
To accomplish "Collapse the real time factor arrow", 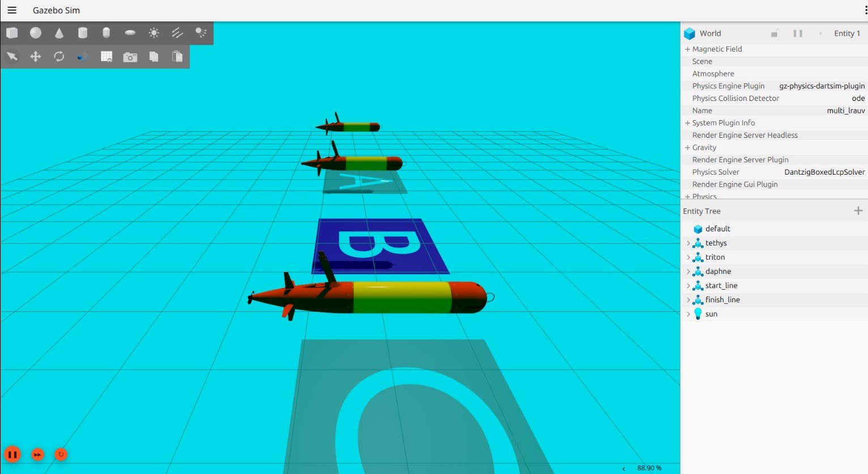I will (x=624, y=468).
